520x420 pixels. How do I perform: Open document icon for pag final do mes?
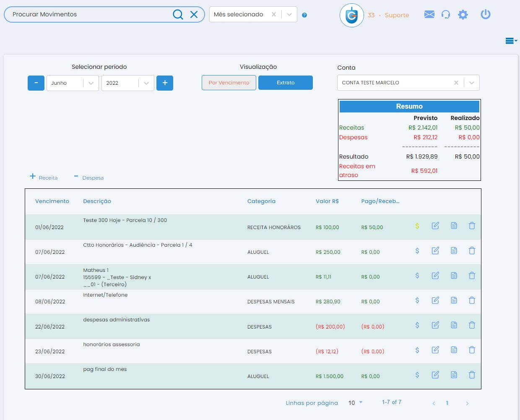click(x=454, y=375)
